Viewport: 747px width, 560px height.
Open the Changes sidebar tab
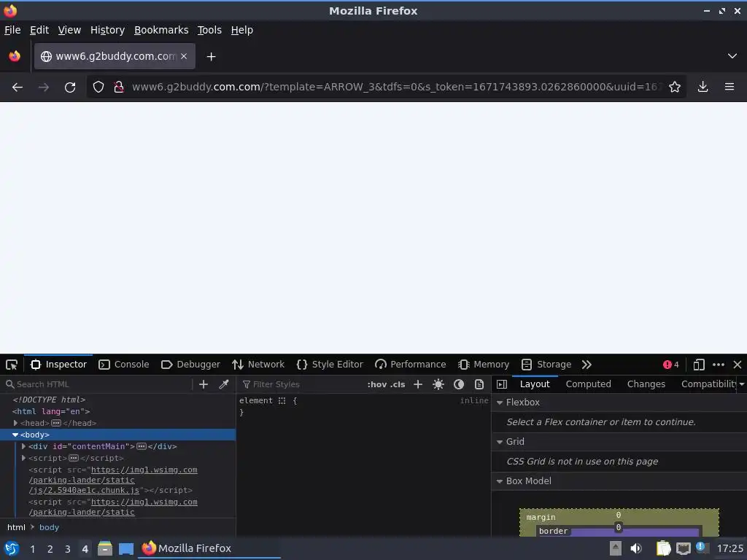(x=646, y=384)
